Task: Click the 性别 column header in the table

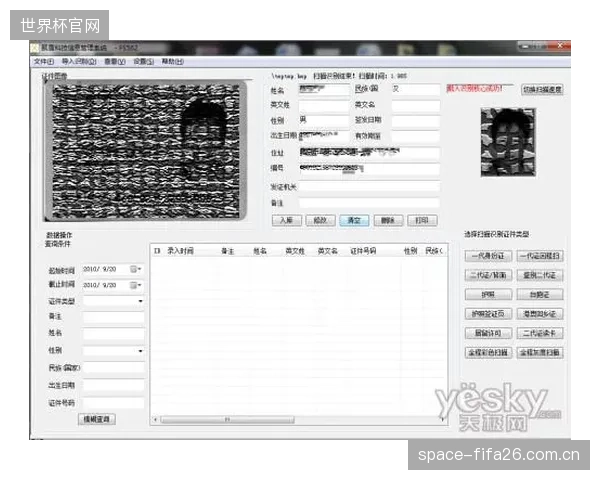Action: [x=411, y=251]
